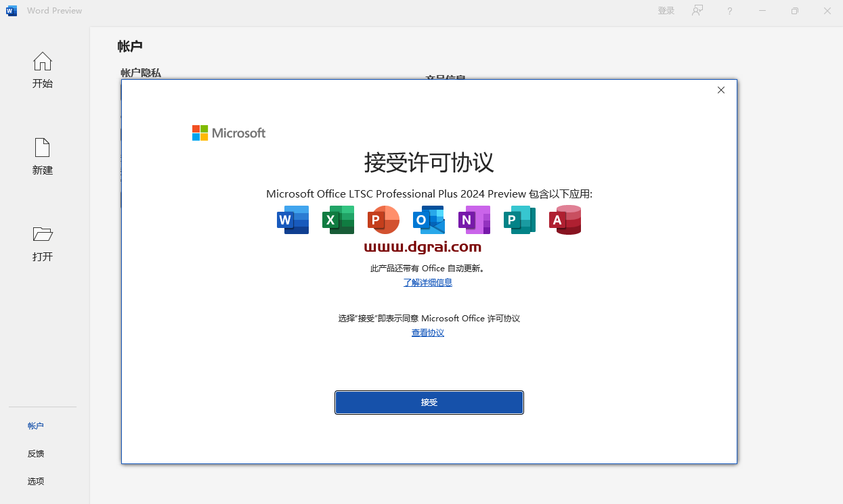Screen dimensions: 843x504
Task: Open the help question mark icon
Action: pyautogui.click(x=729, y=11)
